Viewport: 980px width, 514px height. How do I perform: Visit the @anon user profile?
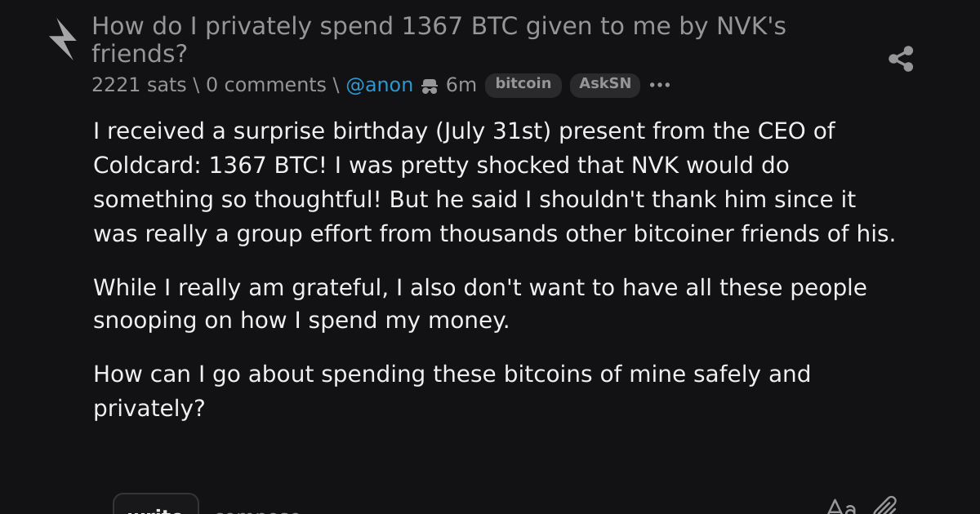pos(379,85)
